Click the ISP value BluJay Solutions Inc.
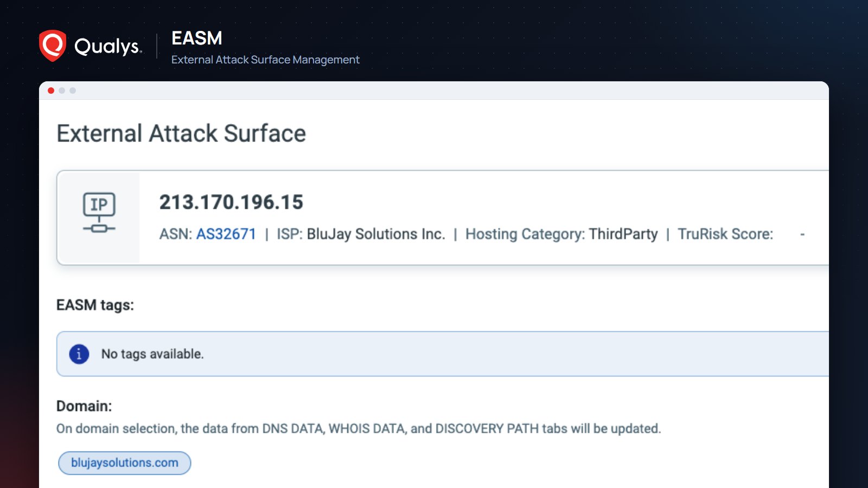Viewport: 868px width, 488px height. [x=376, y=234]
